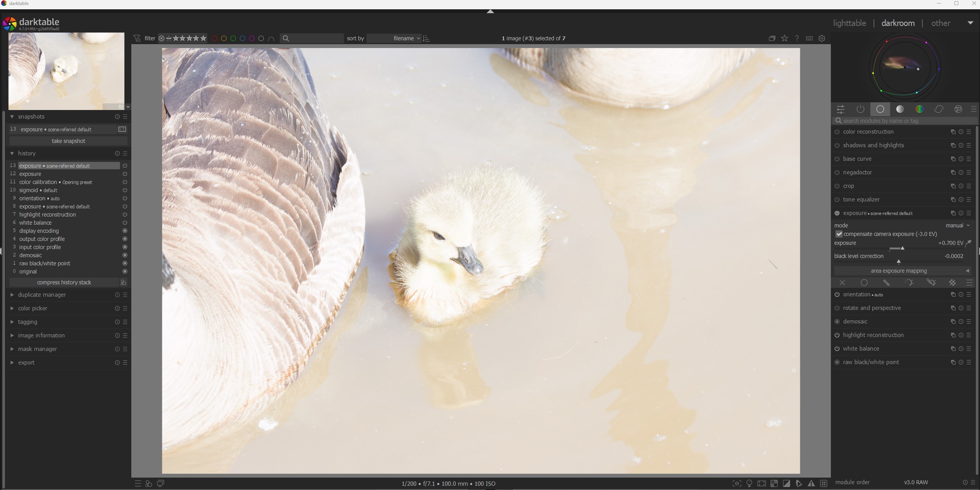Toggle the guides grid overlay icon
Image resolution: width=980 pixels, height=490 pixels.
click(824, 483)
